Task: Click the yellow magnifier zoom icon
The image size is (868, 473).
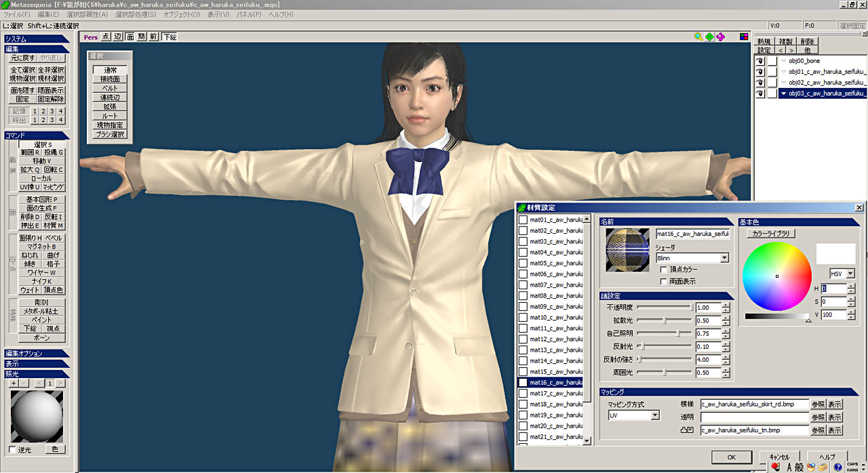Action: pyautogui.click(x=698, y=37)
